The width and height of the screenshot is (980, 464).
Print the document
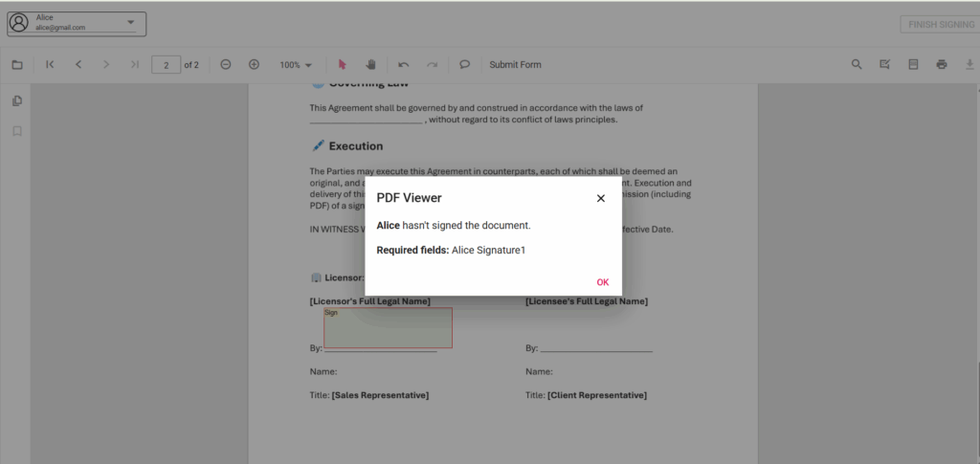click(x=942, y=64)
